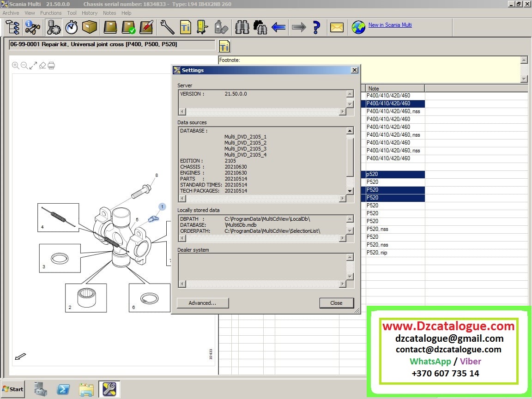Click the Note column header
The height and width of the screenshot is (399, 532).
(395, 88)
